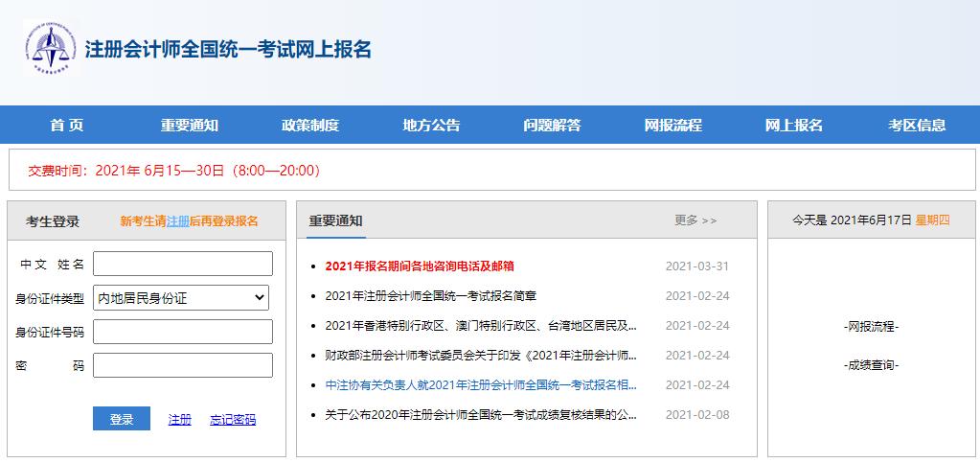The width and height of the screenshot is (980, 463).
Task: Click the 密码 input field
Action: click(x=182, y=365)
